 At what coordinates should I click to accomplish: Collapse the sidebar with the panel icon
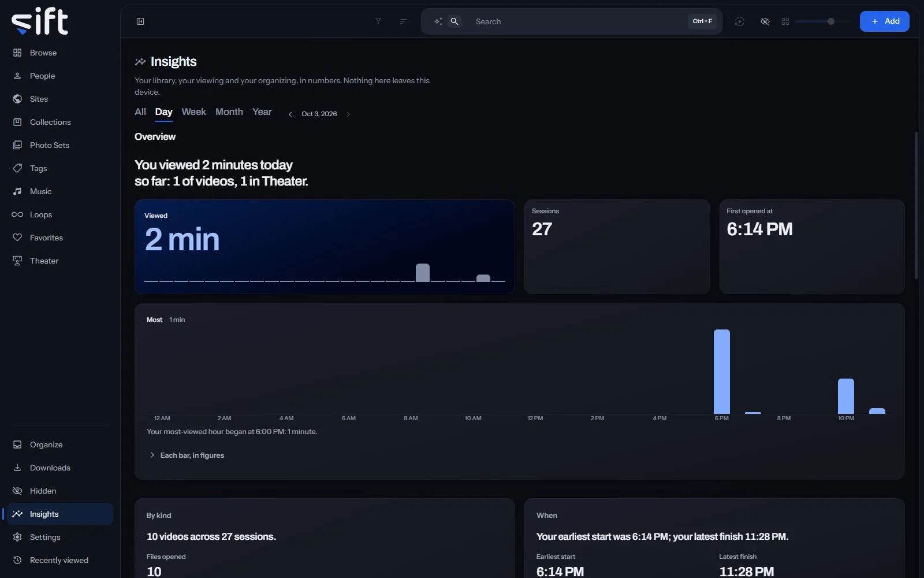pos(140,21)
